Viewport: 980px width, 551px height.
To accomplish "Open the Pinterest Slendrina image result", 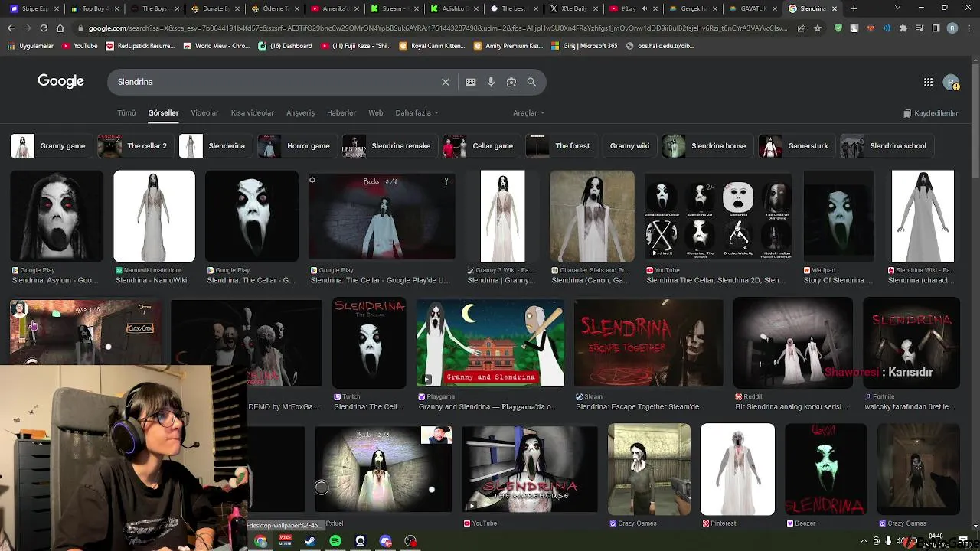I will 737,469.
